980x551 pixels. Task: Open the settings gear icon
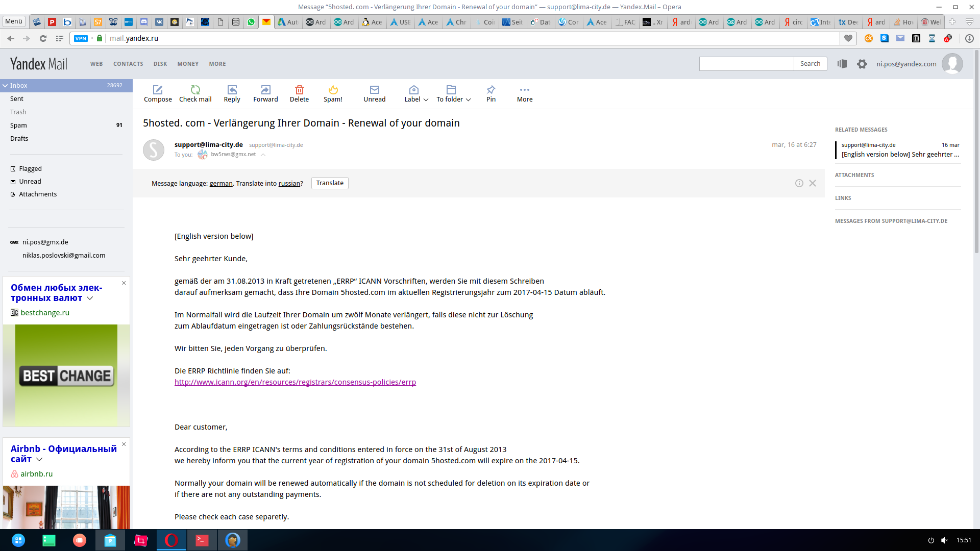point(862,64)
